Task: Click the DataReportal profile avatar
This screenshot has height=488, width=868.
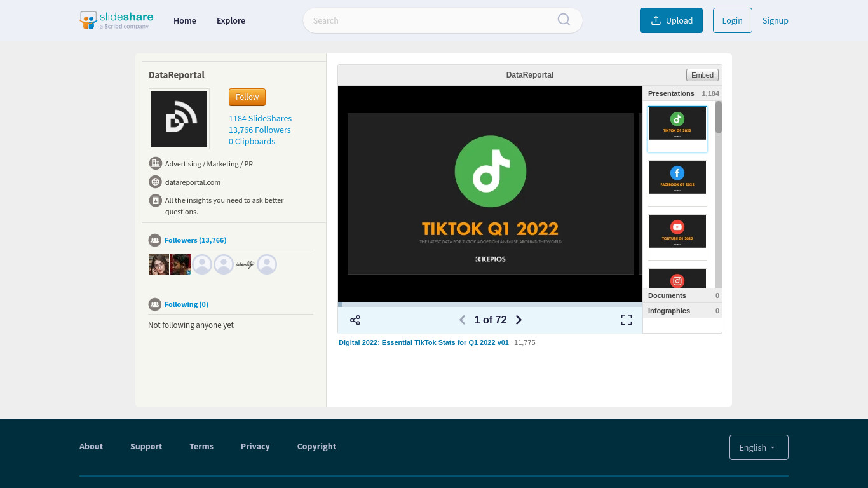Action: pos(179,119)
